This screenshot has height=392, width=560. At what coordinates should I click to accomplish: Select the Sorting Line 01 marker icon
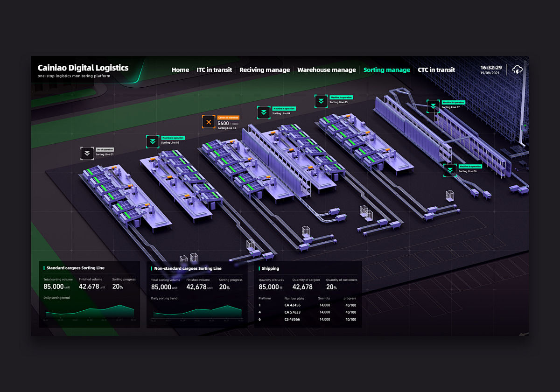[x=87, y=153]
